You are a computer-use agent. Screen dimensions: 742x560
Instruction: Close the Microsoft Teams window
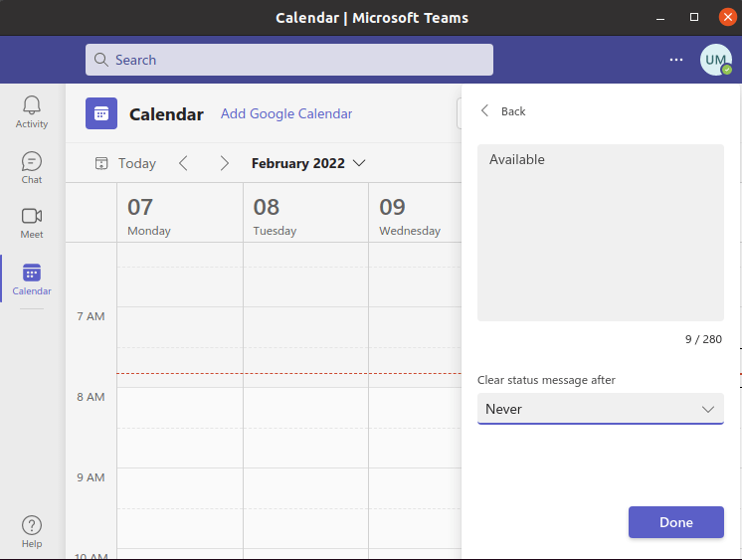pos(728,18)
